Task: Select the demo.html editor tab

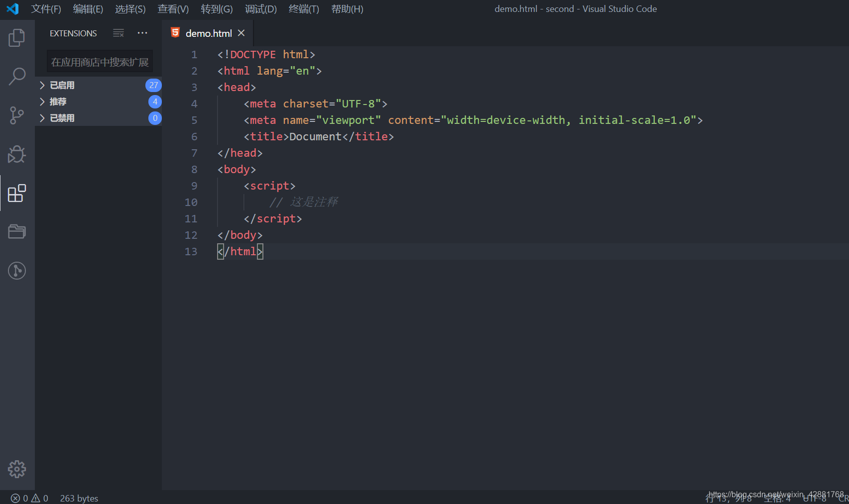Action: tap(208, 33)
